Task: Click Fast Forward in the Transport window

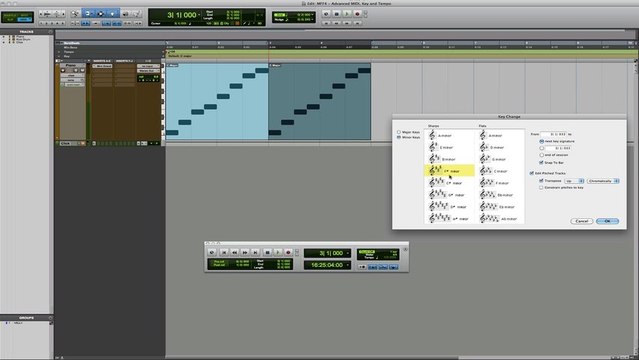Action: click(x=245, y=252)
